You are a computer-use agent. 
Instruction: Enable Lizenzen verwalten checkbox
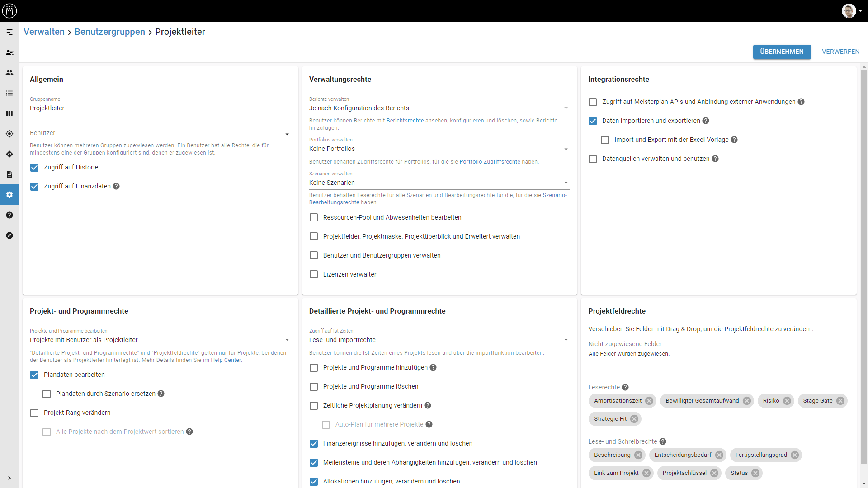(x=314, y=274)
